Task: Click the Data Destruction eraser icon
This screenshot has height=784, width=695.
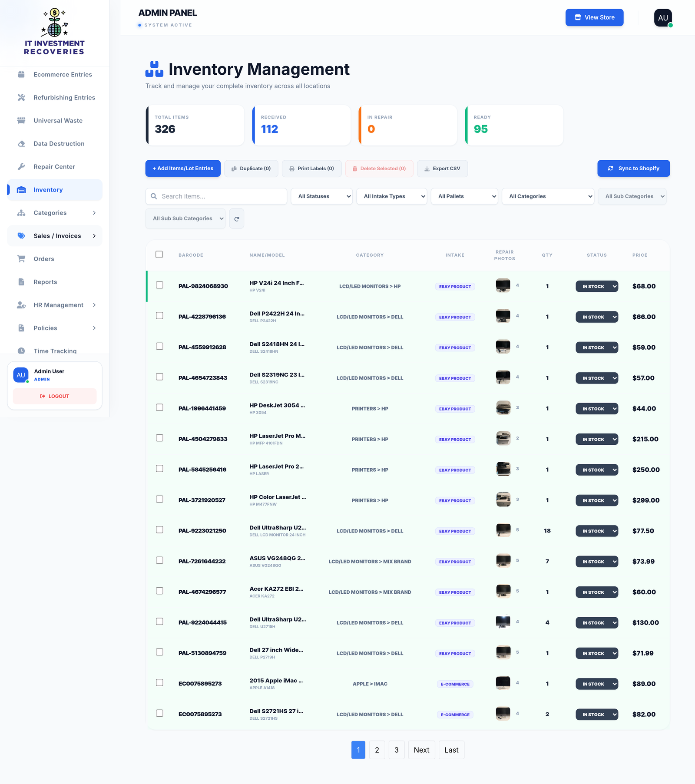Action: pyautogui.click(x=21, y=144)
